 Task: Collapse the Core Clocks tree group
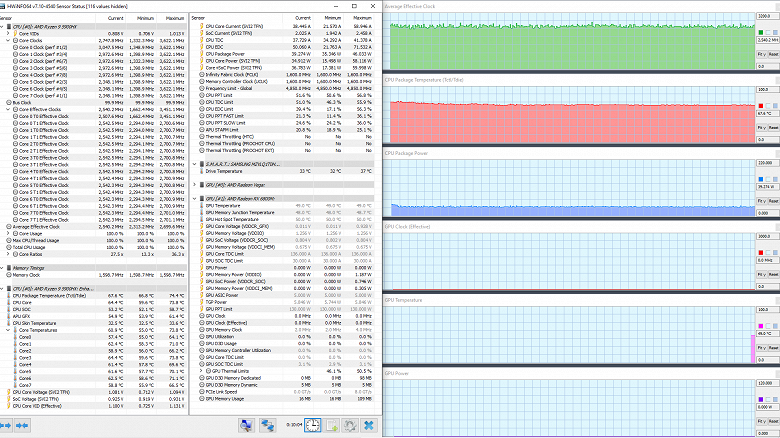point(10,38)
